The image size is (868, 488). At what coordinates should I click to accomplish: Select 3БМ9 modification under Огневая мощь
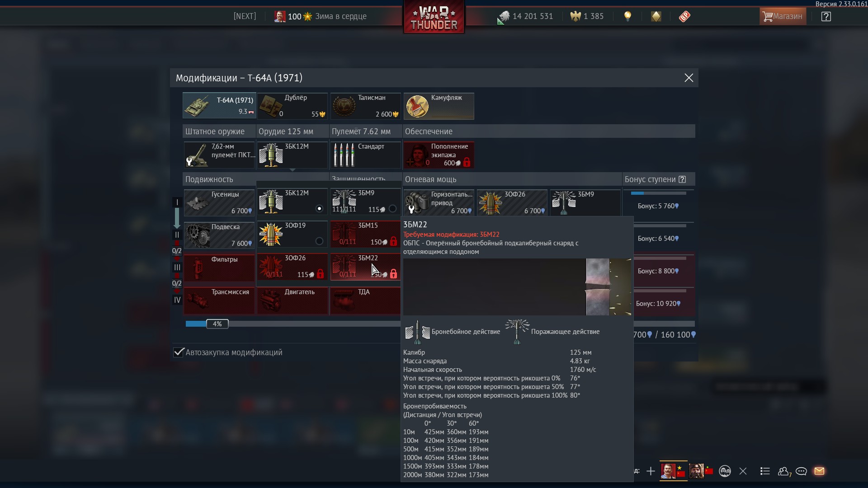click(x=585, y=202)
